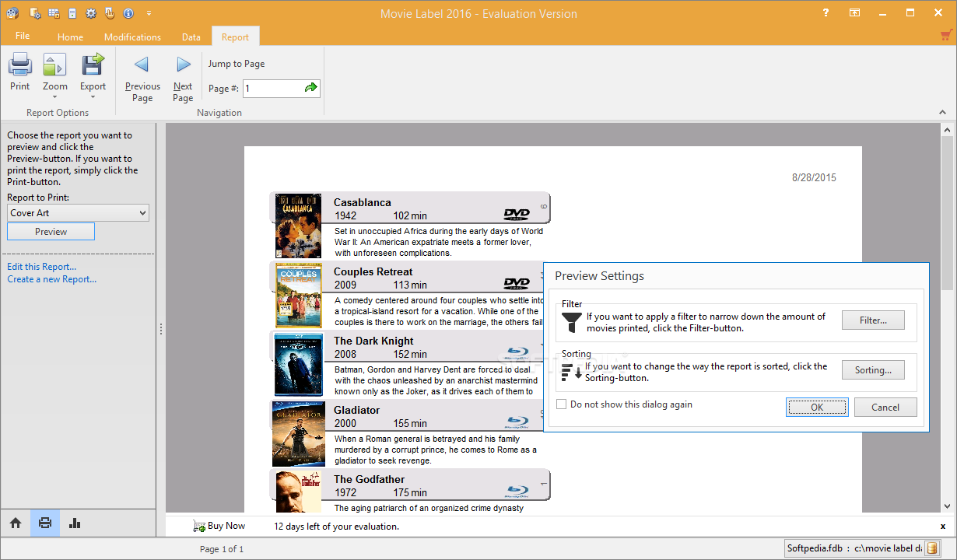Image resolution: width=957 pixels, height=560 pixels.
Task: Click The Dark Knight cover thumbnail
Action: tap(298, 364)
